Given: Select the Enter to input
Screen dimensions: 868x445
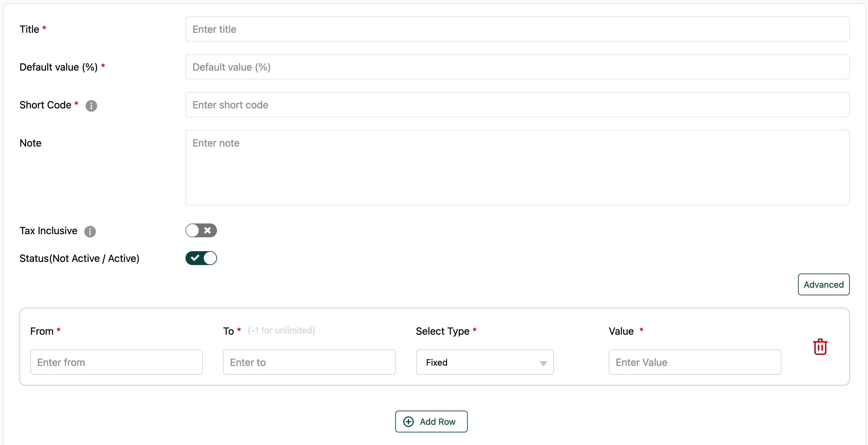Looking at the screenshot, I should coord(309,362).
